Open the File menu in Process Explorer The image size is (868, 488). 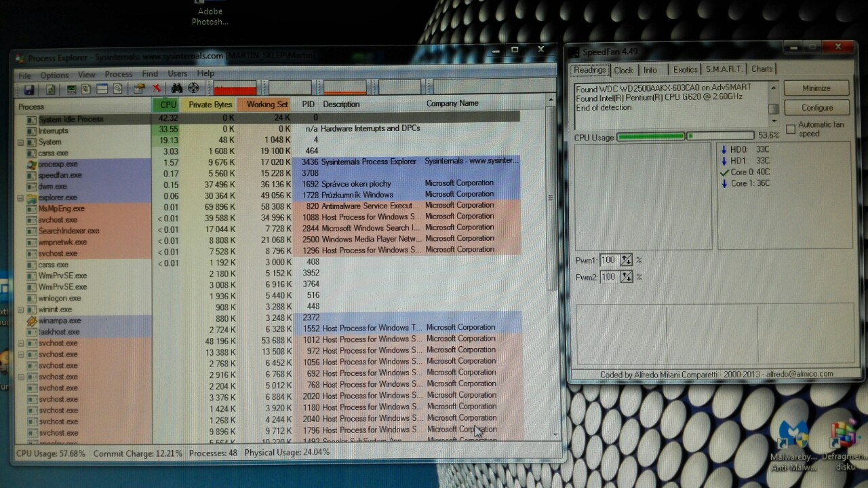click(24, 75)
